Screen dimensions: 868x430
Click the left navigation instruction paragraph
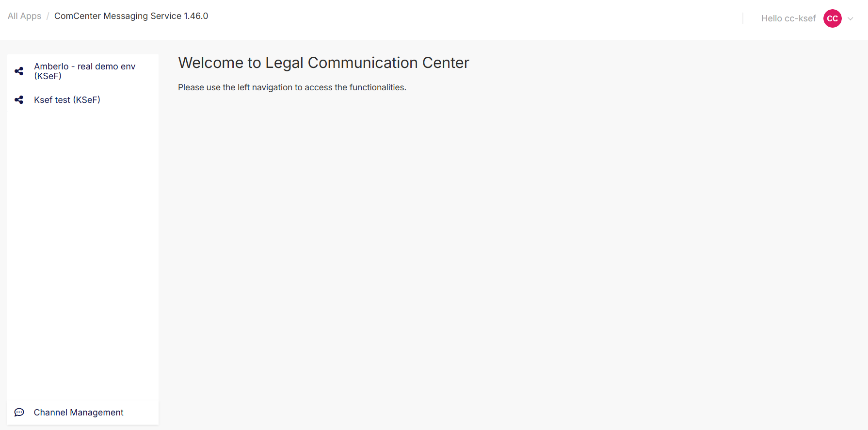[x=292, y=87]
